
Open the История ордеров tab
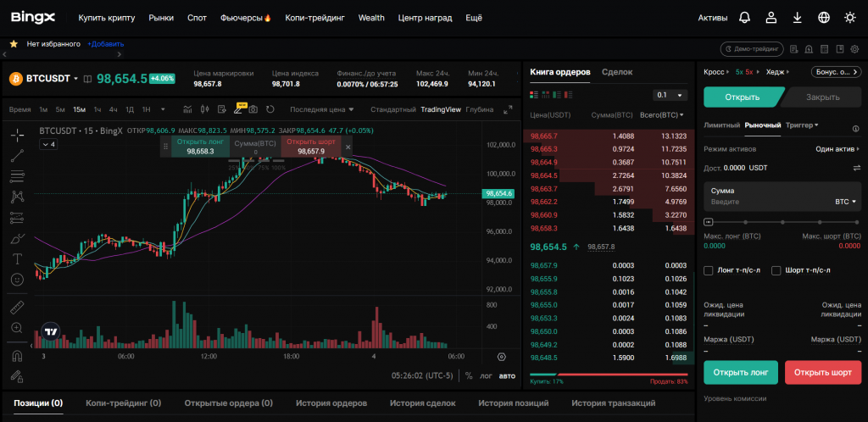tap(331, 403)
